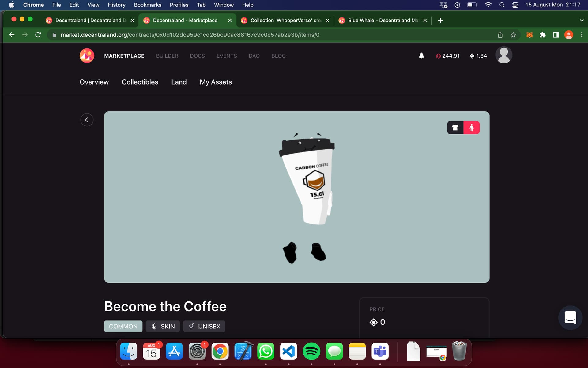Open Chrome Extensions puzzle icon

point(543,35)
